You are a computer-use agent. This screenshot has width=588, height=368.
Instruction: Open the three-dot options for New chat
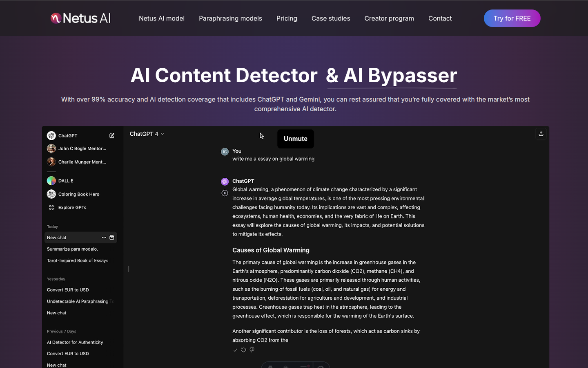tap(104, 238)
